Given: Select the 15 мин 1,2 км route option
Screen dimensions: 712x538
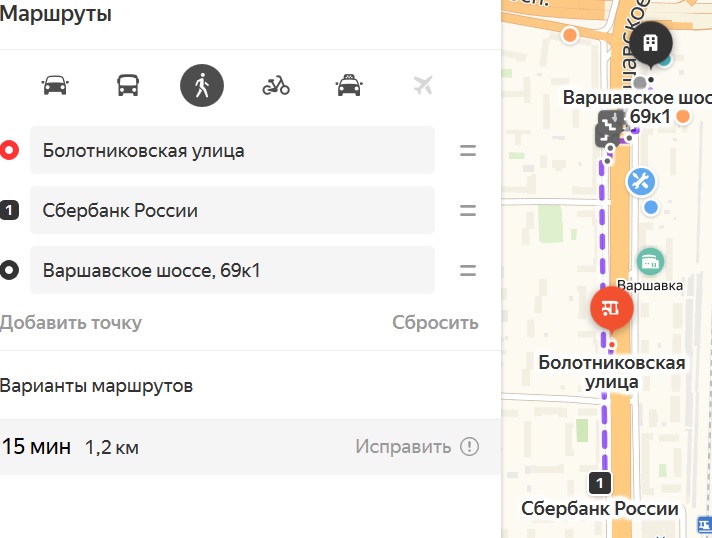Looking at the screenshot, I should point(250,447).
